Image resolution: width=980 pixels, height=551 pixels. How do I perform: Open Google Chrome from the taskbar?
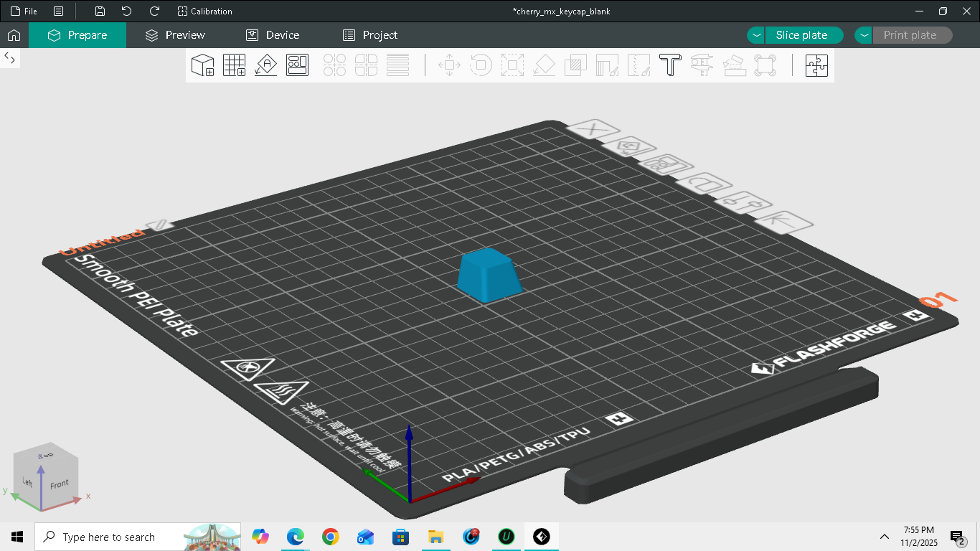point(330,537)
